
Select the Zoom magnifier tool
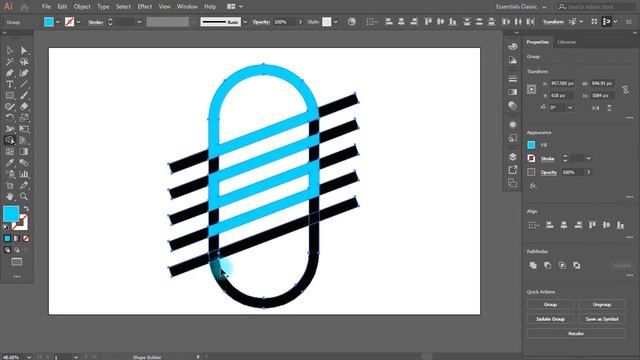pyautogui.click(x=24, y=197)
